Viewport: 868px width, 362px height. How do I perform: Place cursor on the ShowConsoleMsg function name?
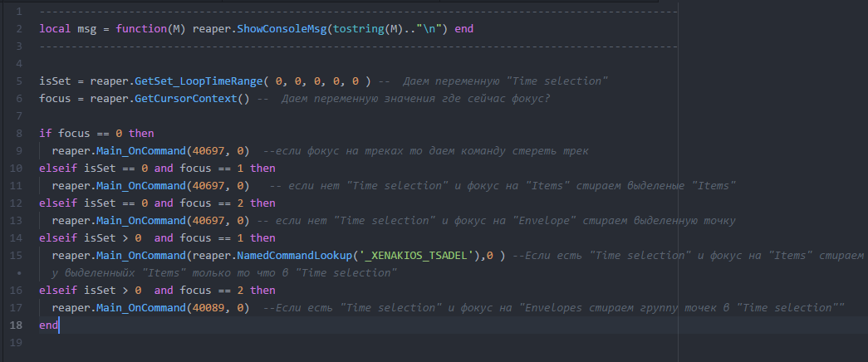(271, 28)
